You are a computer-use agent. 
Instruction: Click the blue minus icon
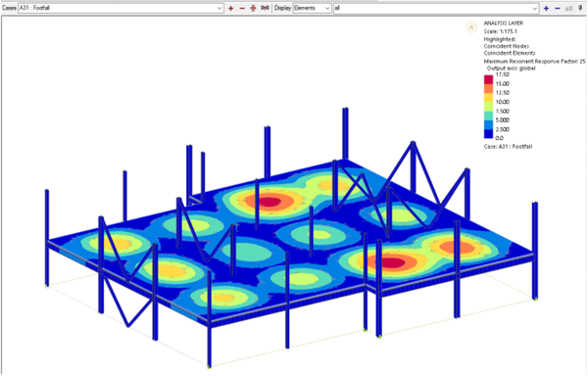[558, 8]
